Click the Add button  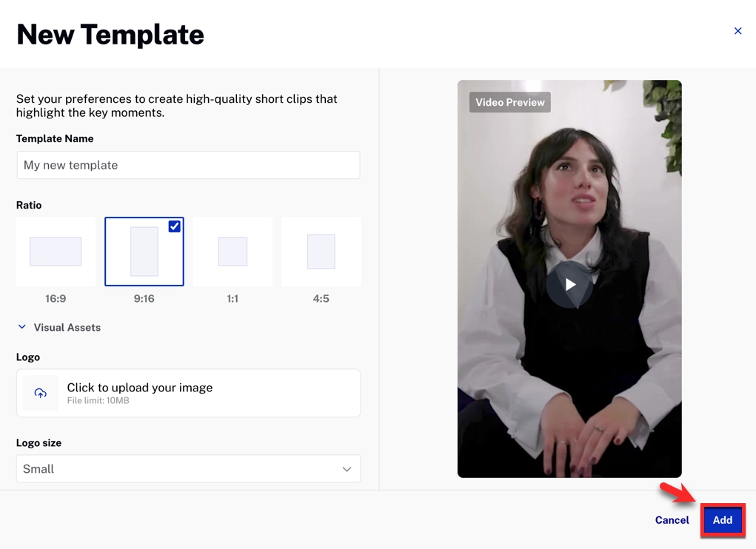722,520
